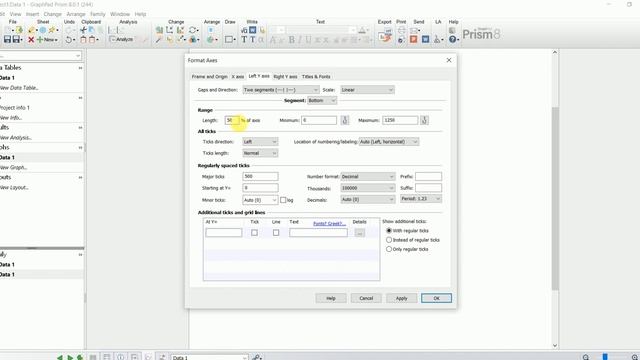Click the format axes icon in Change group

(169, 30)
